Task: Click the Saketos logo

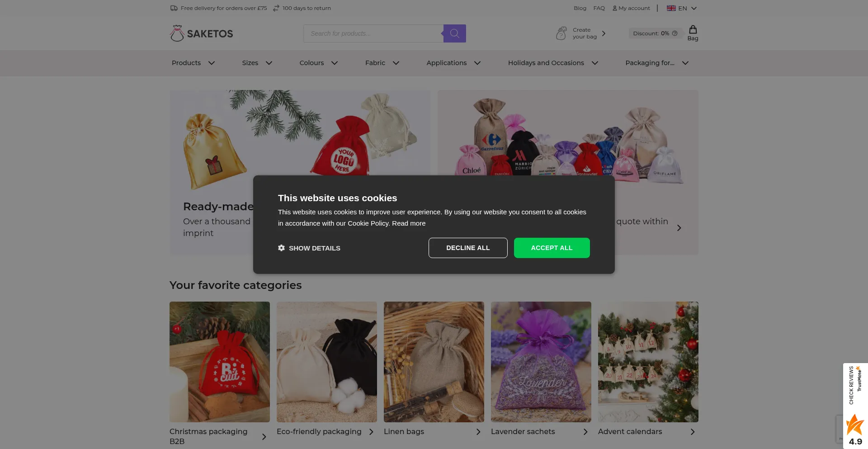Action: (x=202, y=33)
